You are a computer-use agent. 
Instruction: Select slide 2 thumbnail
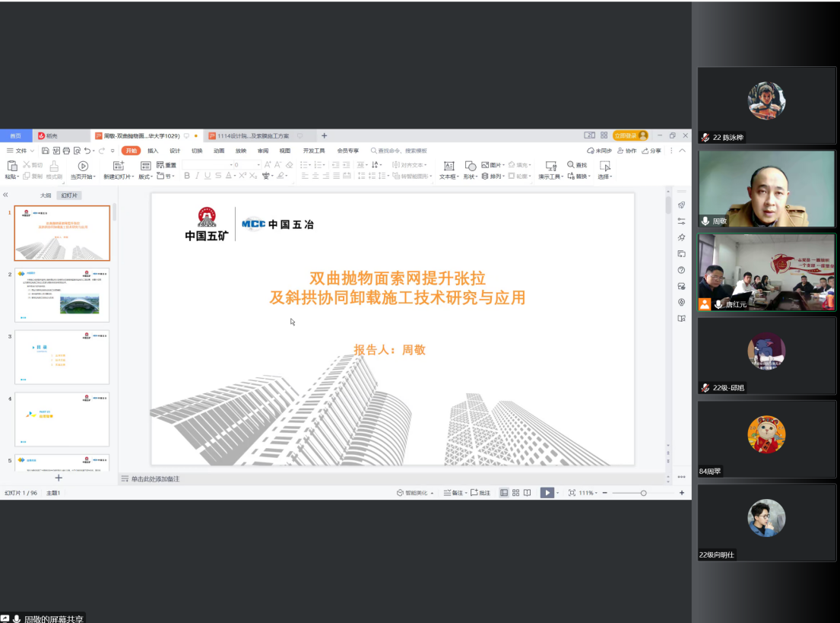pos(62,295)
